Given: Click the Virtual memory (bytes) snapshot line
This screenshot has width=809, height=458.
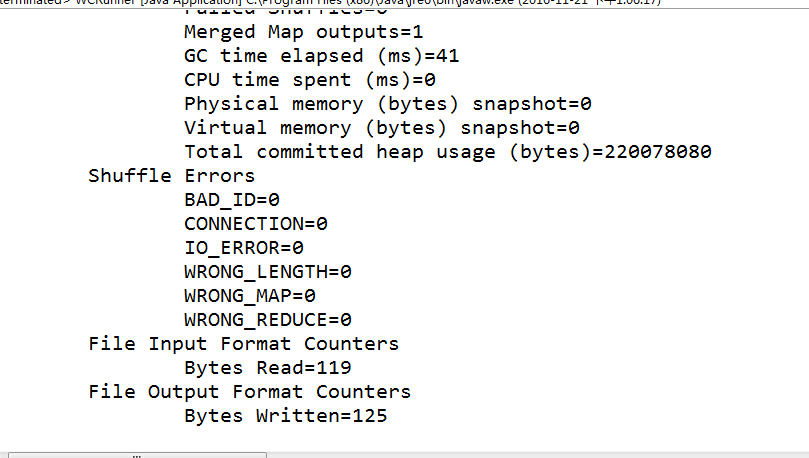Looking at the screenshot, I should (382, 128).
